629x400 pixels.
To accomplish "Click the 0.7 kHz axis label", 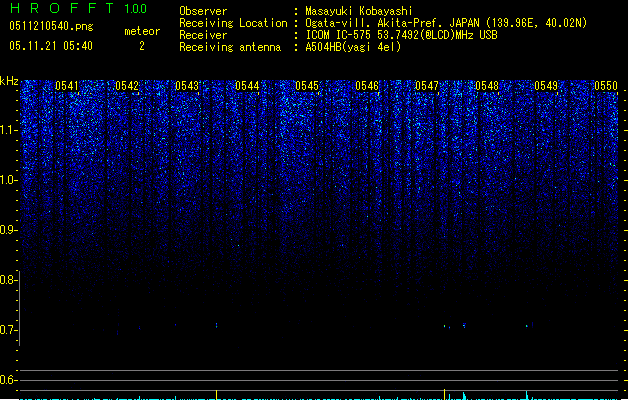I will point(9,330).
